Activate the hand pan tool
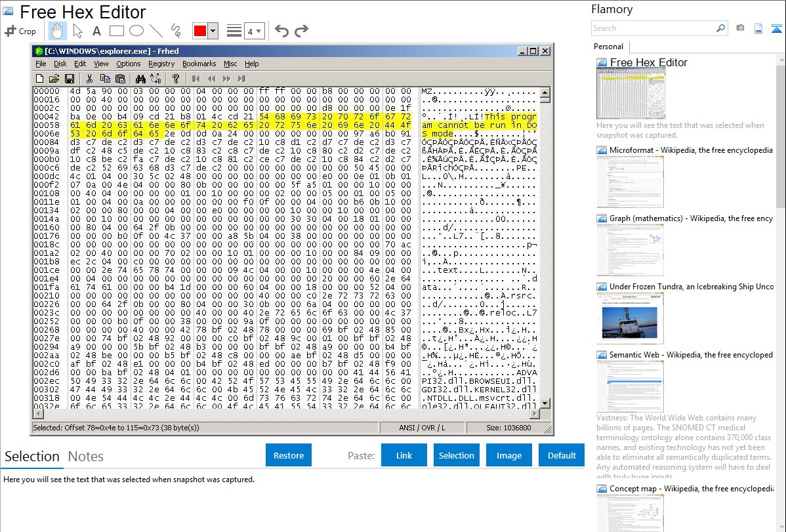The height and width of the screenshot is (532, 786). click(x=57, y=31)
